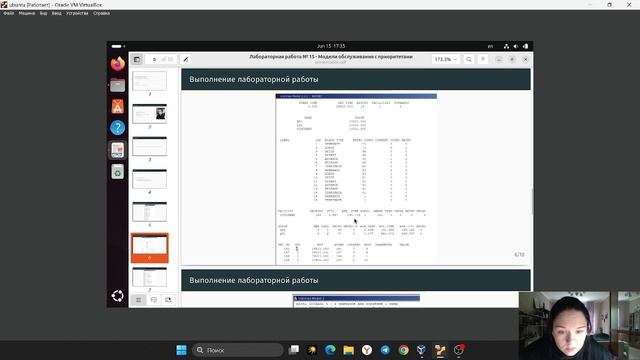Open Google Chrome from the taskbar
The width and height of the screenshot is (640, 360).
[x=404, y=350]
